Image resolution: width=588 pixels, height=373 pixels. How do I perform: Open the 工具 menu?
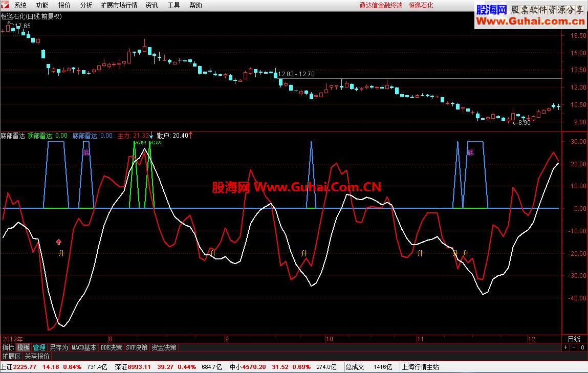click(173, 5)
